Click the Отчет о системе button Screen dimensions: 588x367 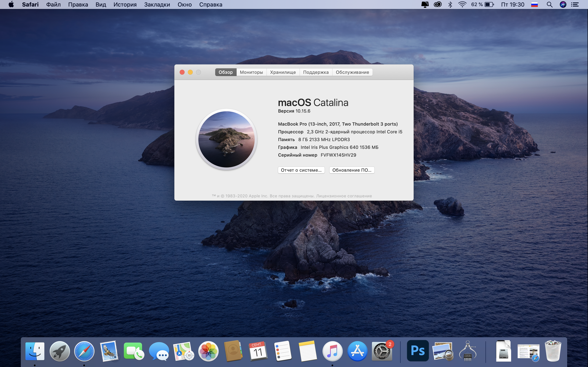(301, 170)
